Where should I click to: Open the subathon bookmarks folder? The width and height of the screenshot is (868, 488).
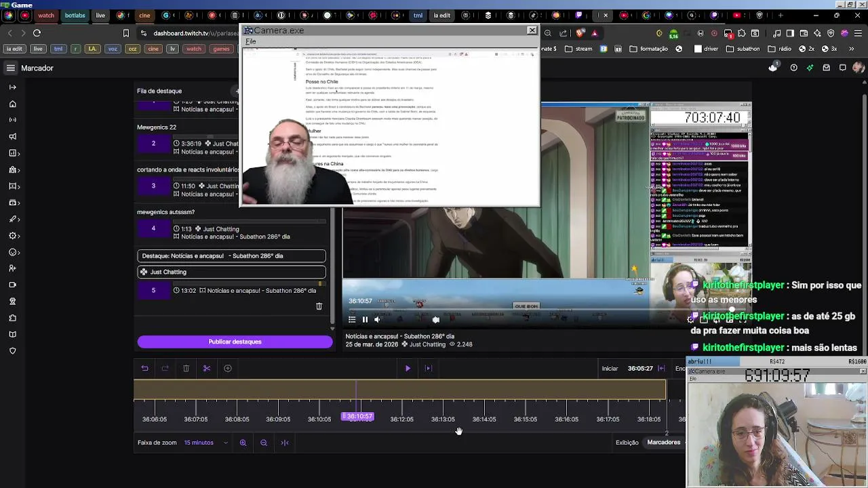coord(743,49)
